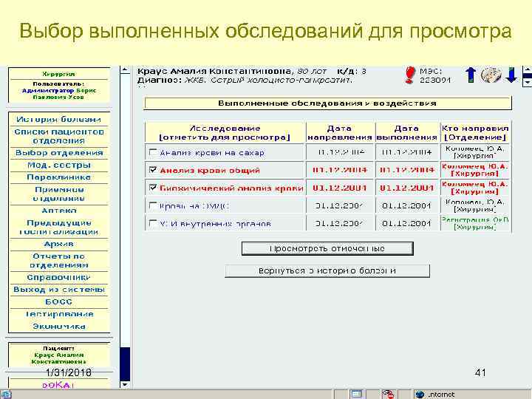Click patient name 'Краус Амалия Константиновна' header
This screenshot has width=532, height=399.
[214, 71]
